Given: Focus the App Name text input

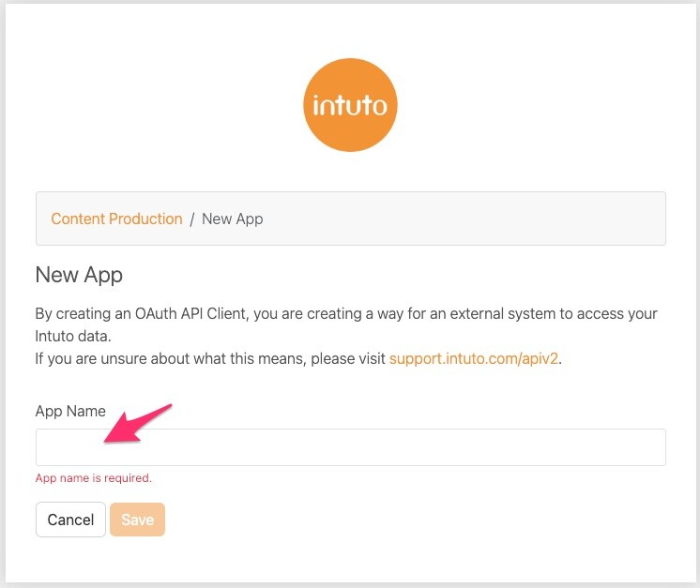Looking at the screenshot, I should (x=375, y=447).
